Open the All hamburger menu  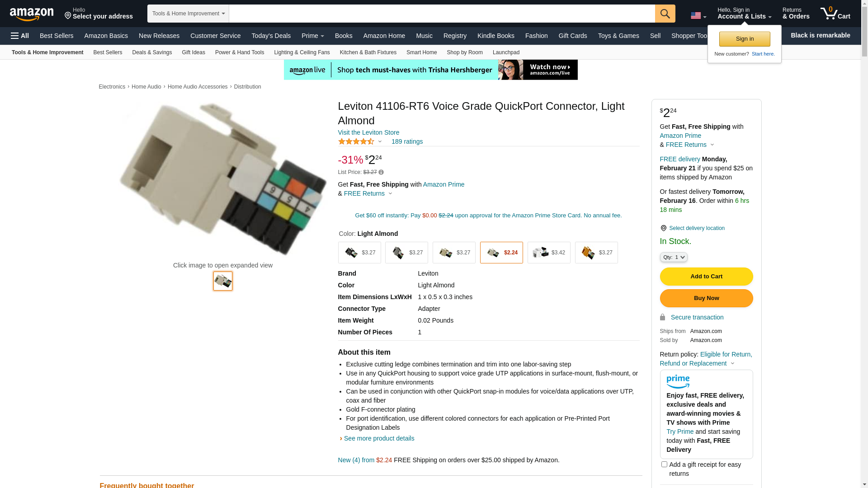(20, 36)
